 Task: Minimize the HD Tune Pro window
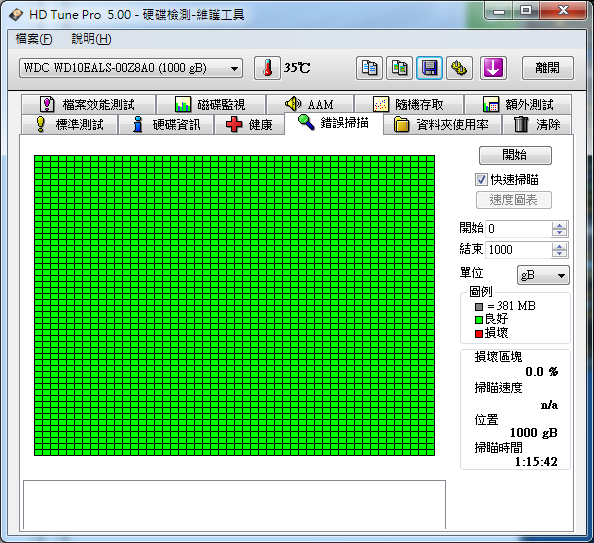tap(499, 11)
